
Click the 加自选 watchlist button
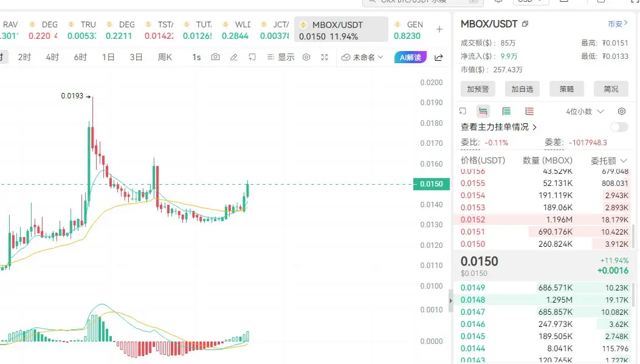pos(523,89)
